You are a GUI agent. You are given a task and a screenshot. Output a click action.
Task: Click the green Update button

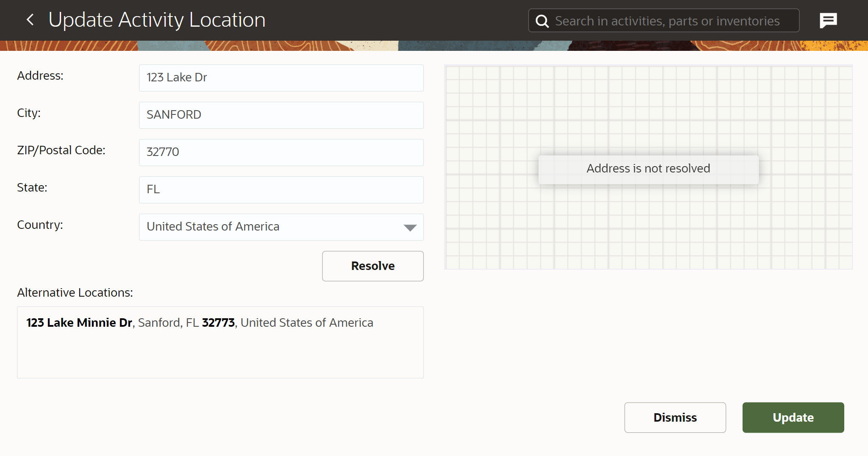coord(793,417)
